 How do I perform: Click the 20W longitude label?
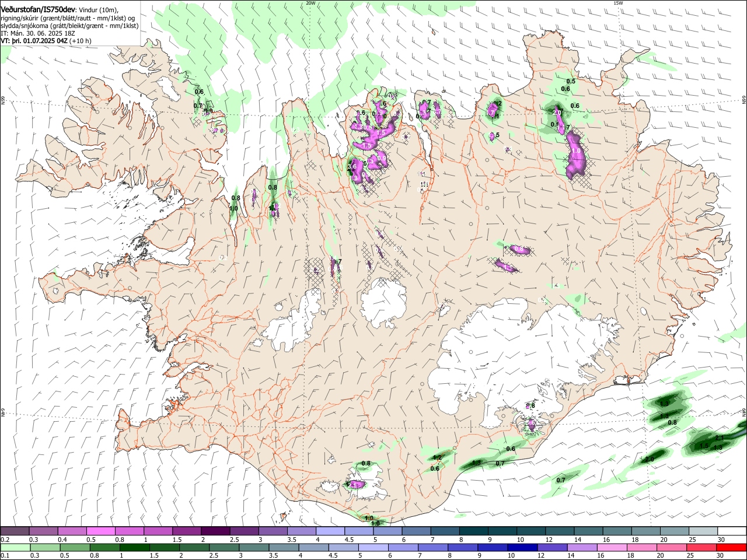(x=310, y=3)
